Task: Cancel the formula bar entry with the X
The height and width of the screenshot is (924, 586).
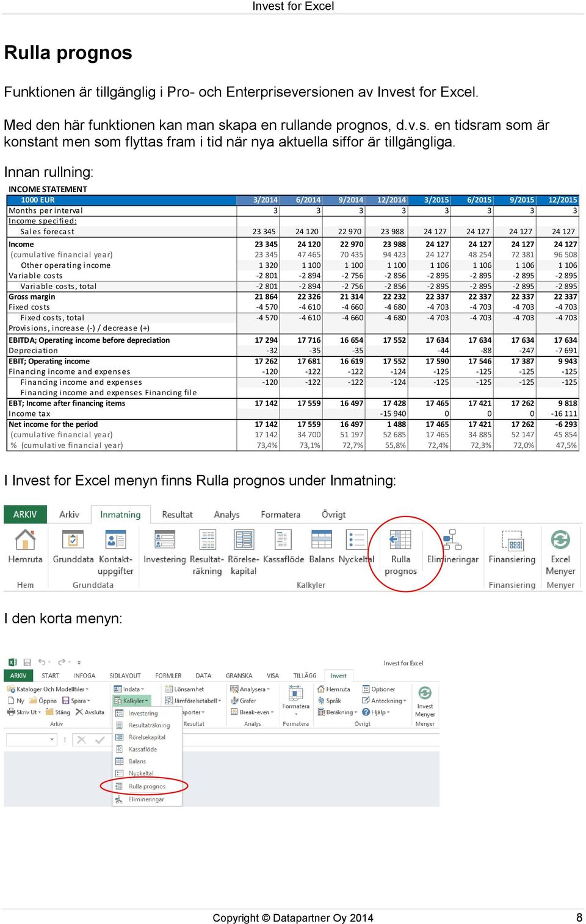Action: (81, 740)
